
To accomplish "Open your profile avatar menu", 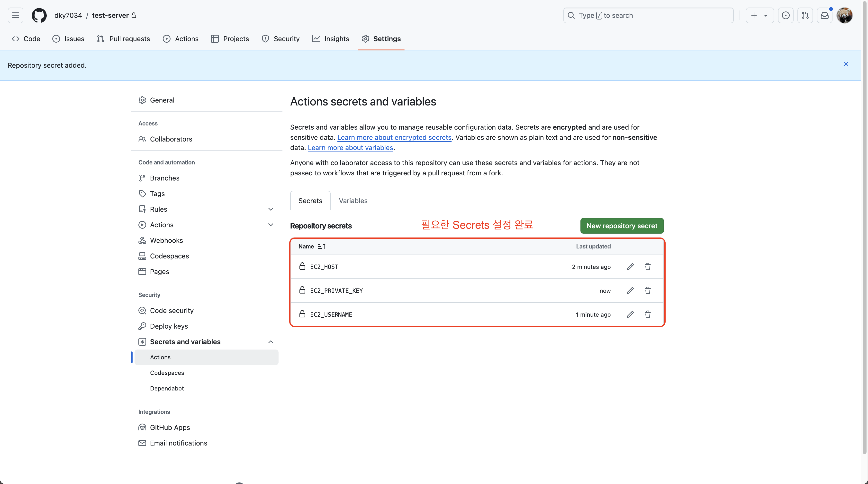I will [x=845, y=15].
